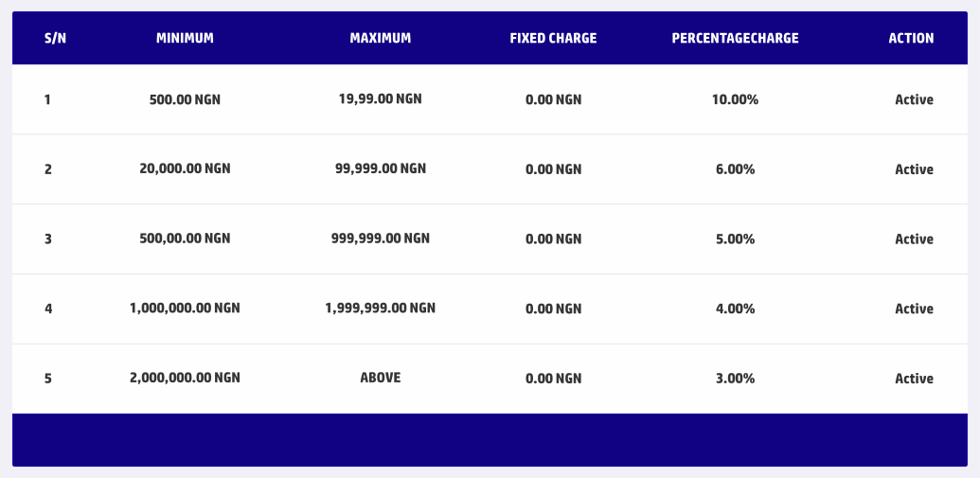Click the MINIMUM column header
980x478 pixels.
185,38
